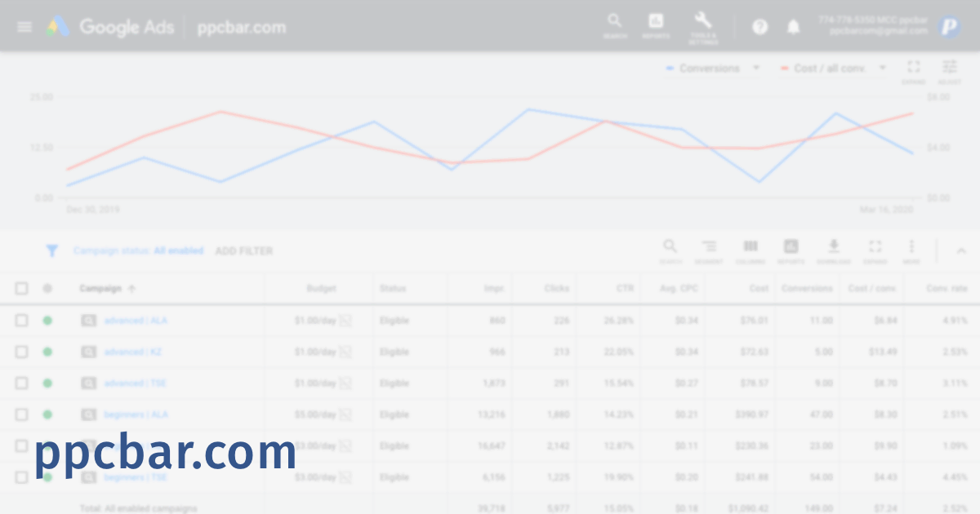Click the $5.00/day budget for beginners | ALA
Image resolution: width=980 pixels, height=514 pixels.
315,414
